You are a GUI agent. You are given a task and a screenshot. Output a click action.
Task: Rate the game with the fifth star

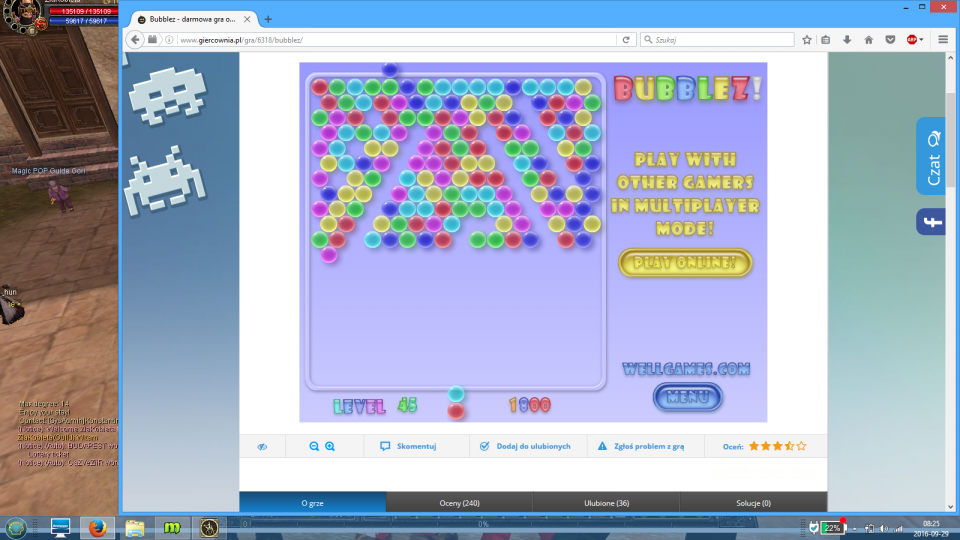click(801, 446)
